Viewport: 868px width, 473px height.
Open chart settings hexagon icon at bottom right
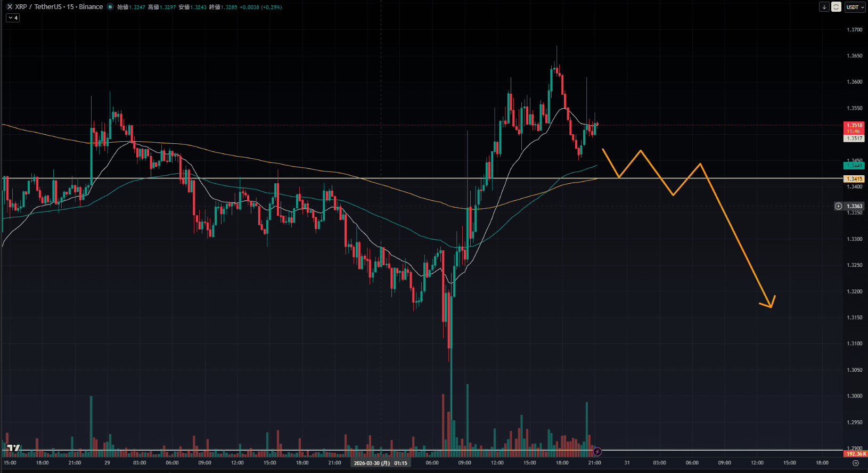(856, 463)
